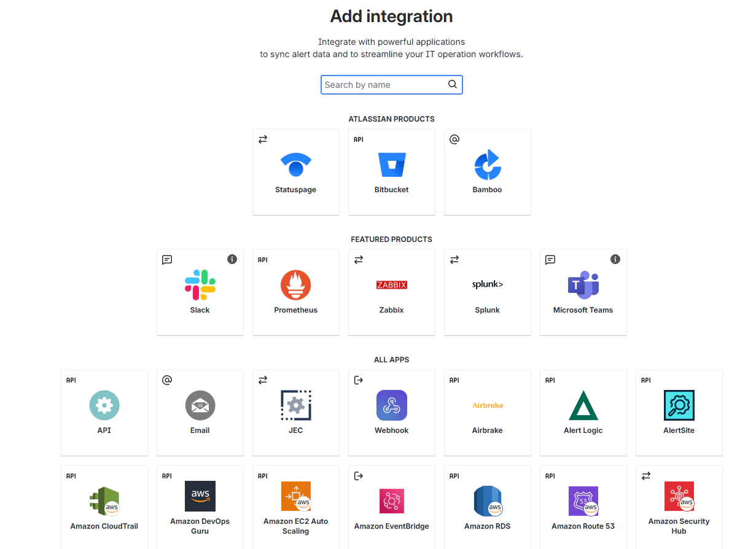
Task: Click the @ badge on Bamboo card
Action: click(454, 139)
